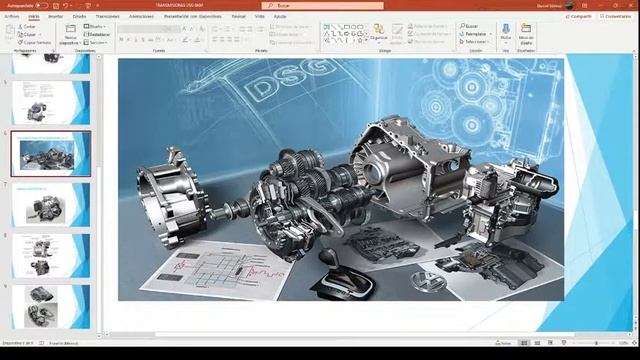Viewport: 640px width, 360px height.
Task: Start presentation from beginning icon in title bar
Action: [88, 6]
